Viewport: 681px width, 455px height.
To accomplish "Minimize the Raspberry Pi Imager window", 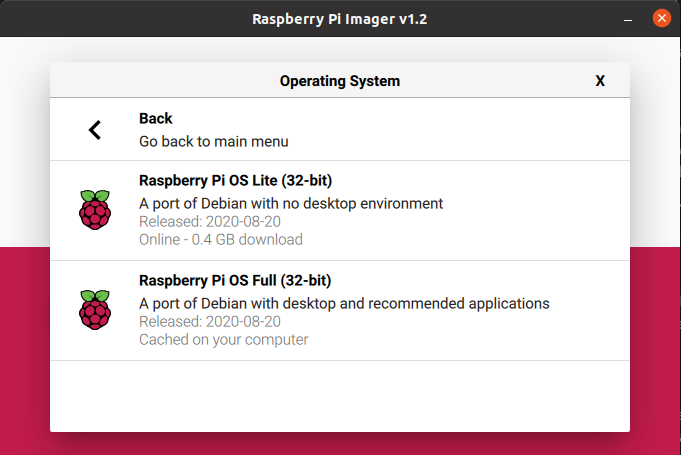I will (628, 20).
